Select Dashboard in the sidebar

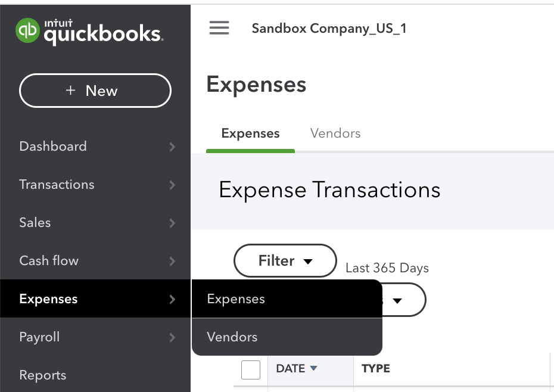point(52,146)
